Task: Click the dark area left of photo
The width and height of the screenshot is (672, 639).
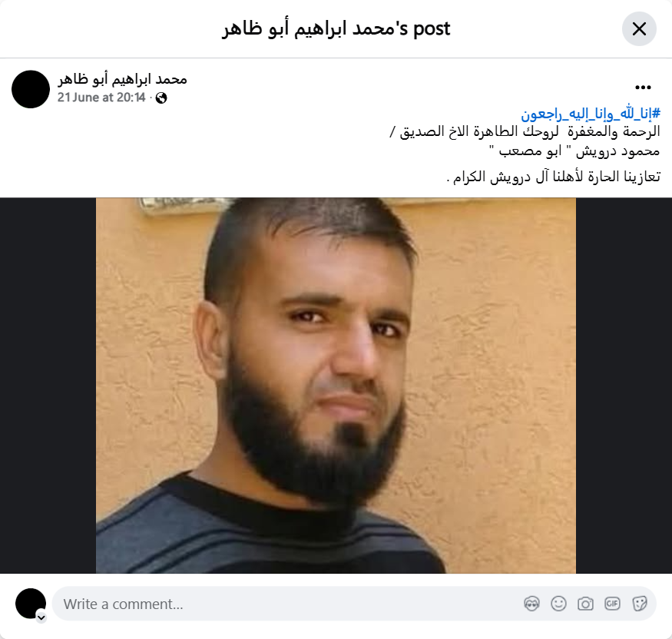Action: click(x=48, y=386)
